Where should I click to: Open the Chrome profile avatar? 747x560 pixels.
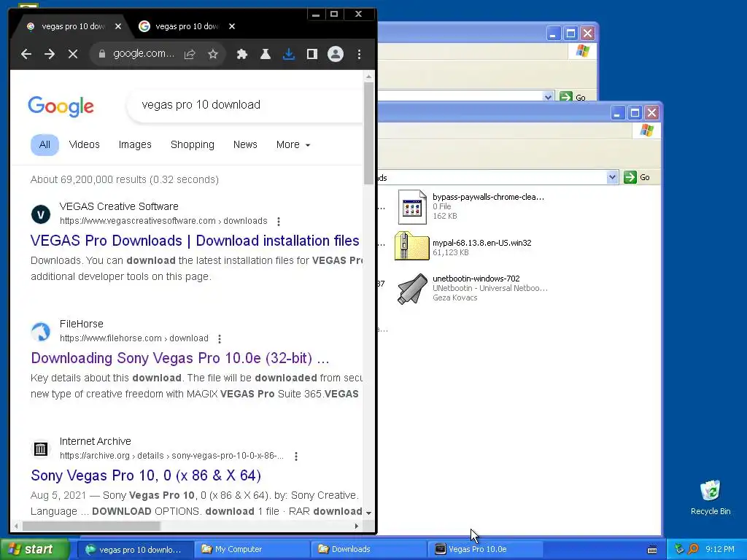tap(336, 54)
